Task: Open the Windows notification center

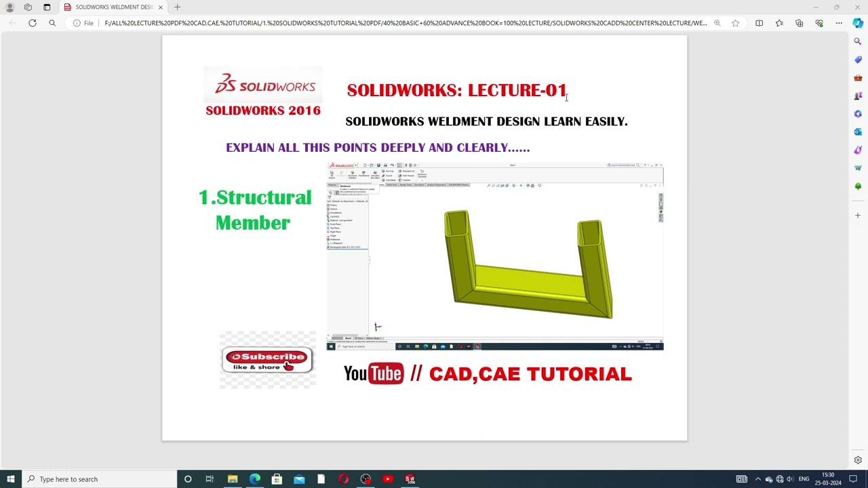Action: click(853, 479)
